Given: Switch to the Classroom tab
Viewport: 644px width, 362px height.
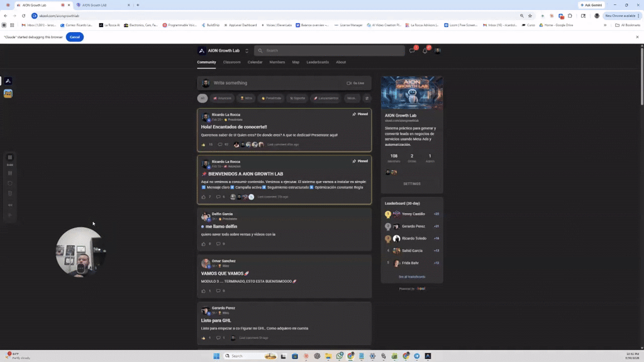Looking at the screenshot, I should point(231,62).
